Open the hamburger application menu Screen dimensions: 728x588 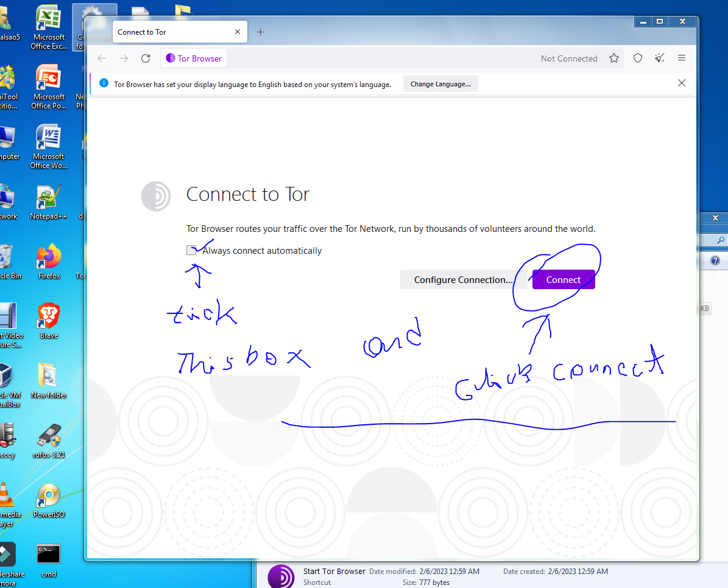tap(681, 58)
